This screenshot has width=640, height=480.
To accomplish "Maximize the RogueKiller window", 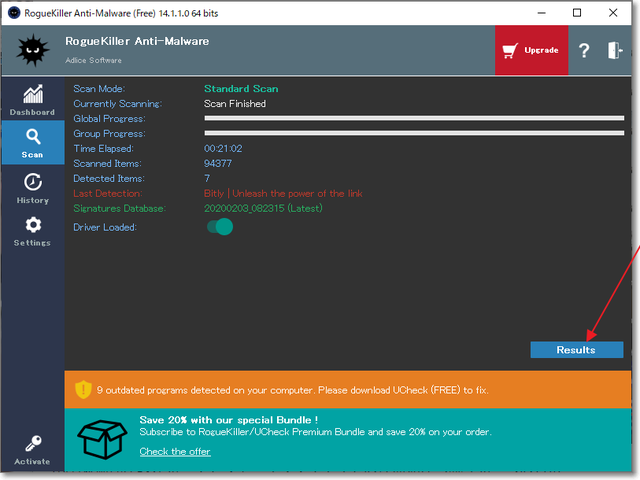I will tap(577, 13).
